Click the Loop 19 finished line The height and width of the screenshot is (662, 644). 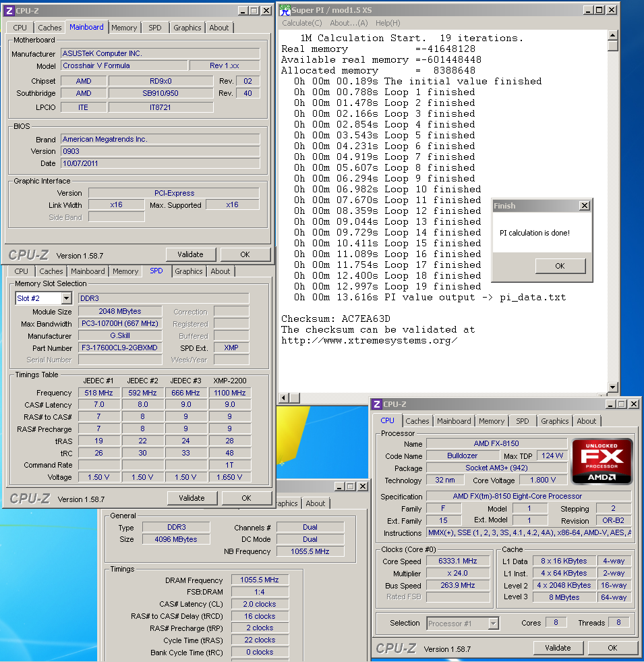click(x=388, y=286)
